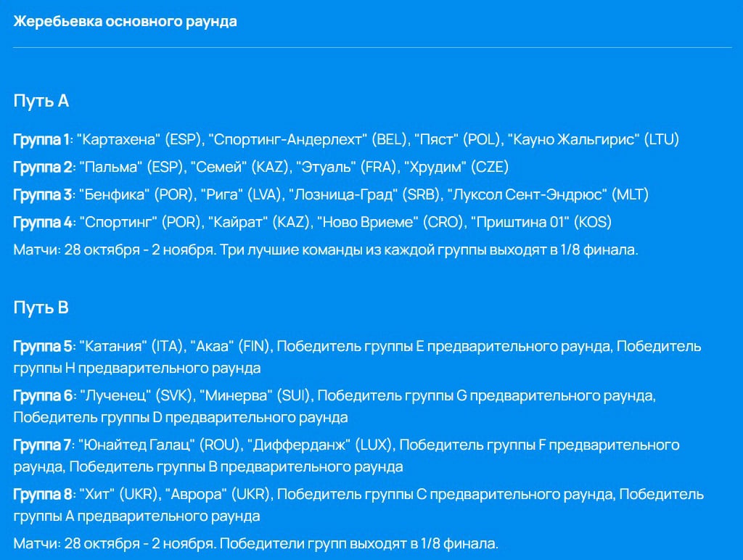
Task: Click "Победитель группы B предварительного раунда"
Action: pos(236,466)
